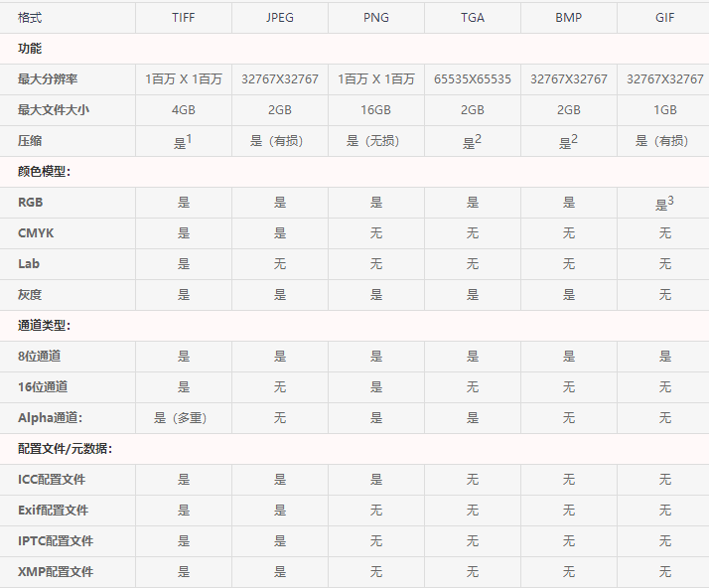The height and width of the screenshot is (588, 709).
Task: Select the 灰度 row label
Action: click(x=30, y=294)
